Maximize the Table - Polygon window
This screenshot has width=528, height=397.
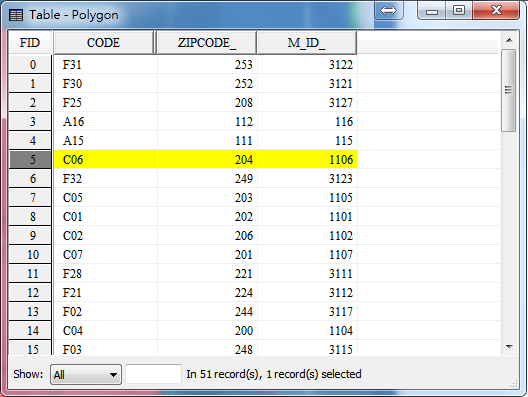click(x=459, y=10)
